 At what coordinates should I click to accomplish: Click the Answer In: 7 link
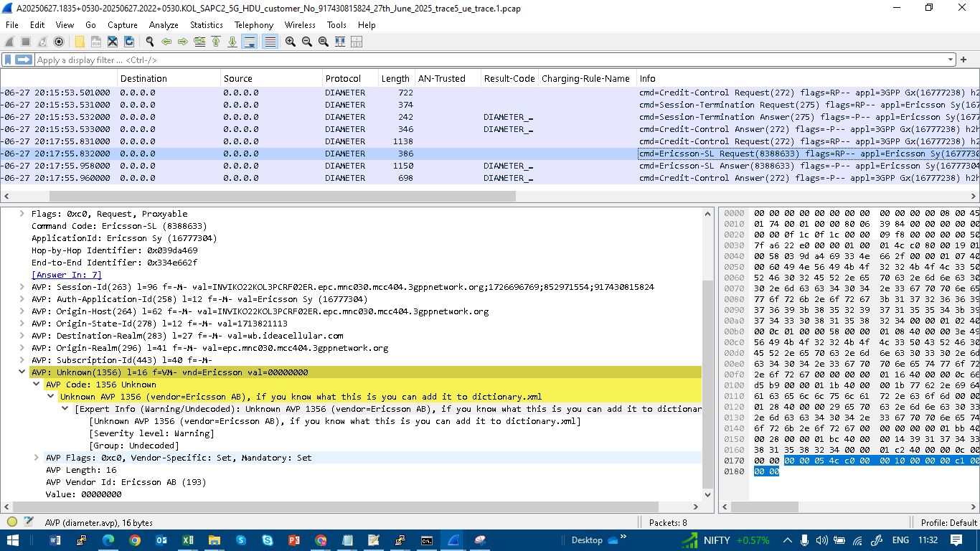pos(66,275)
